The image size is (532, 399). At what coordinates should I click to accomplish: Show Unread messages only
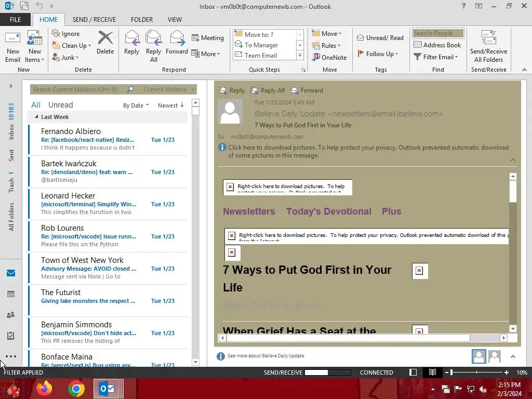coord(60,105)
